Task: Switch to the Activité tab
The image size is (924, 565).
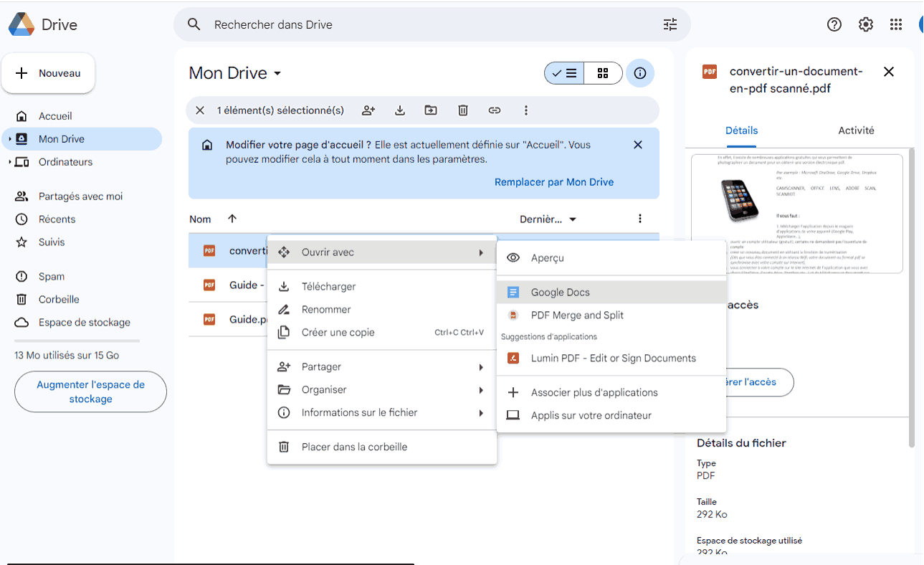Action: 856,130
